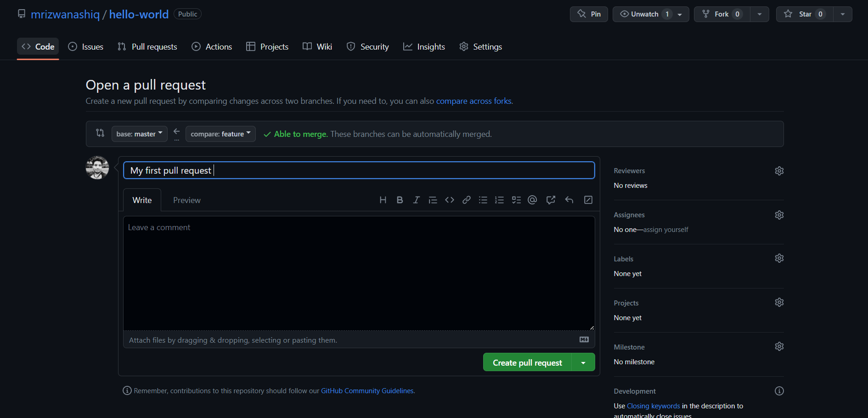Viewport: 868px width, 418px height.
Task: Open the repository Projects tab
Action: [x=267, y=46]
